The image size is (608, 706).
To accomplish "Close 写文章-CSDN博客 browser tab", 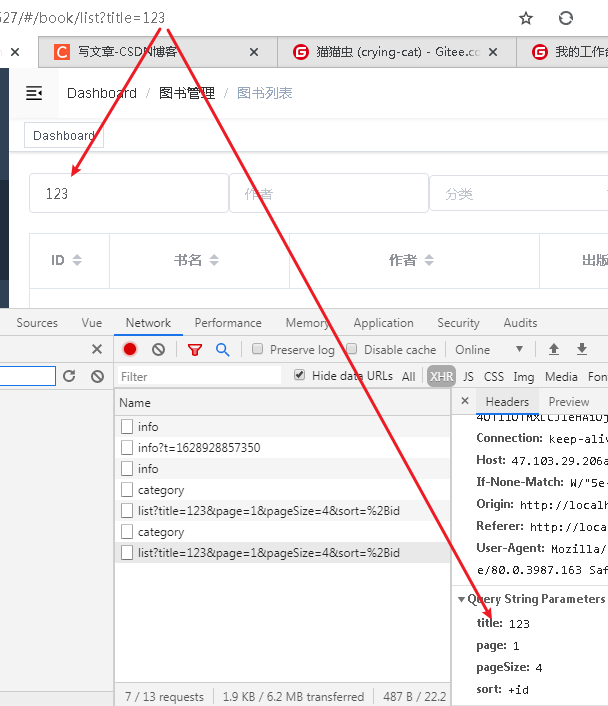I will [254, 52].
